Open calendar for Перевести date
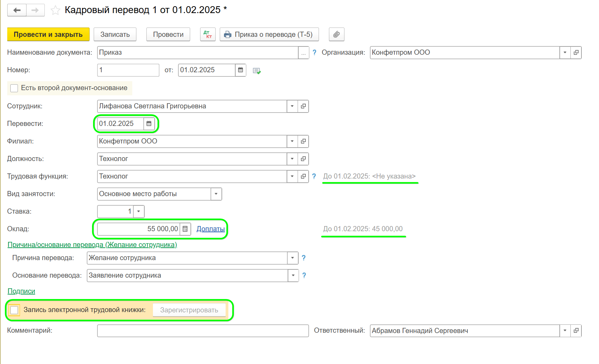 click(x=149, y=124)
